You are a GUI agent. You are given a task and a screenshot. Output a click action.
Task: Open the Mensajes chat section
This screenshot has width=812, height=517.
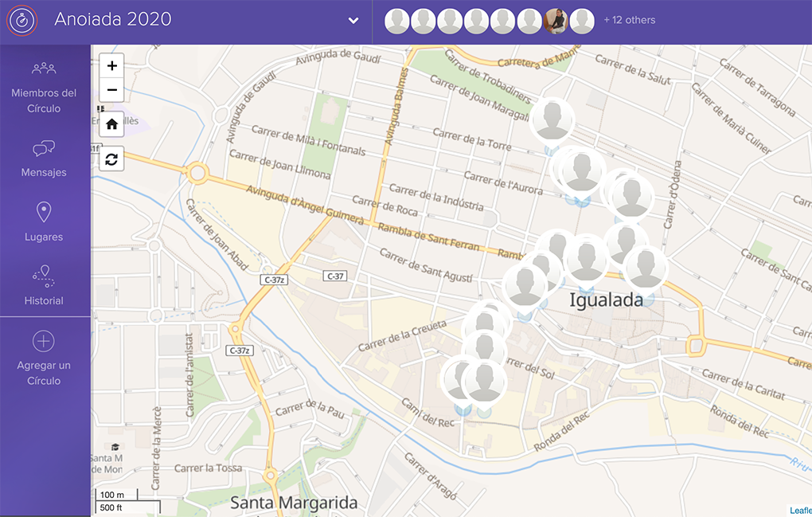pyautogui.click(x=44, y=158)
